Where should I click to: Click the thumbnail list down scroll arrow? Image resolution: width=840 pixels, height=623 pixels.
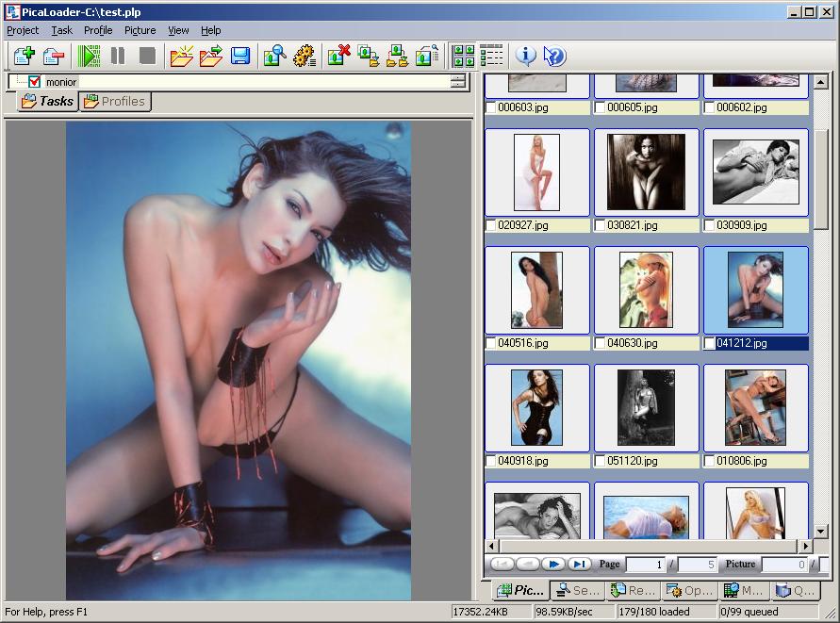click(x=820, y=532)
